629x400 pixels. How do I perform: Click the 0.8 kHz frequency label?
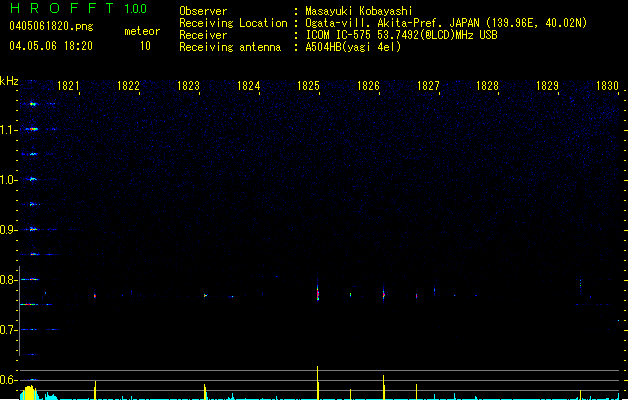click(9, 280)
